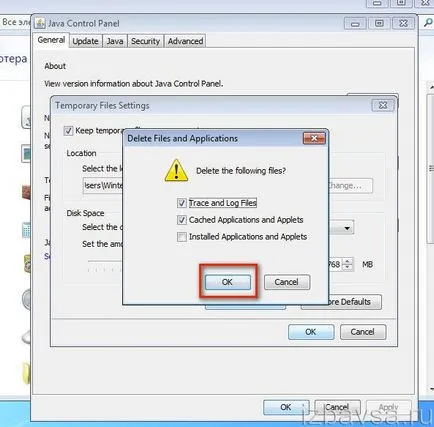Maximize the Java Control Panel window
The width and height of the screenshot is (434, 427).
pos(379,24)
